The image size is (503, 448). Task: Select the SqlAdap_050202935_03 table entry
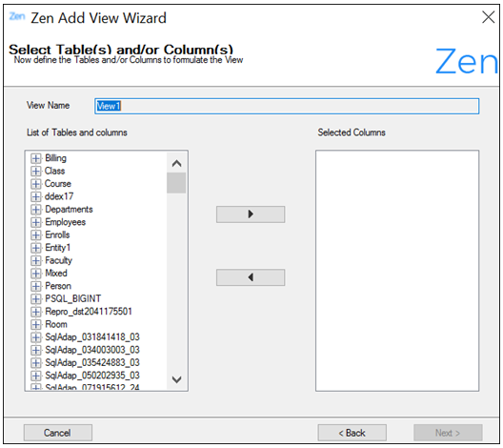(92, 376)
